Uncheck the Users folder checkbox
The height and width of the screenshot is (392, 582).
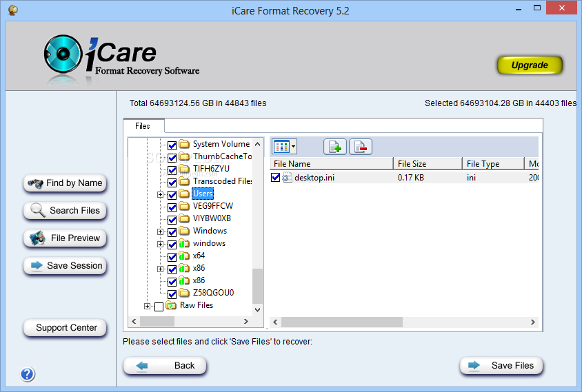tap(172, 195)
